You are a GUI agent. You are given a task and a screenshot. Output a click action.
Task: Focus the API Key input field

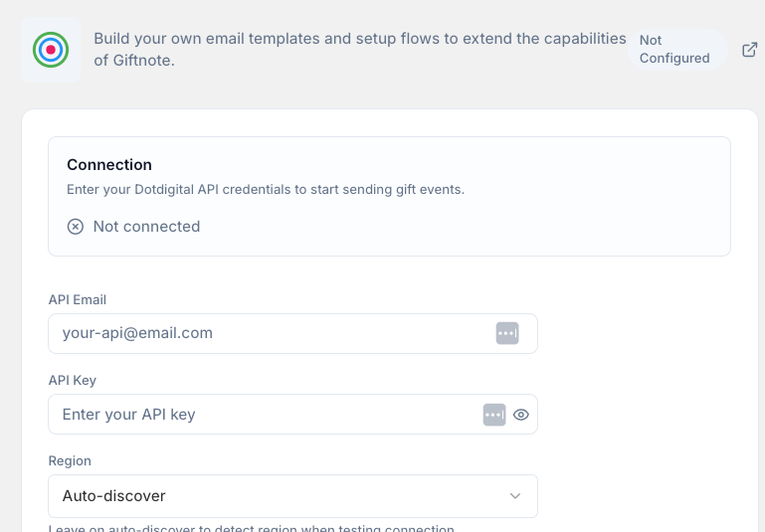pos(292,415)
